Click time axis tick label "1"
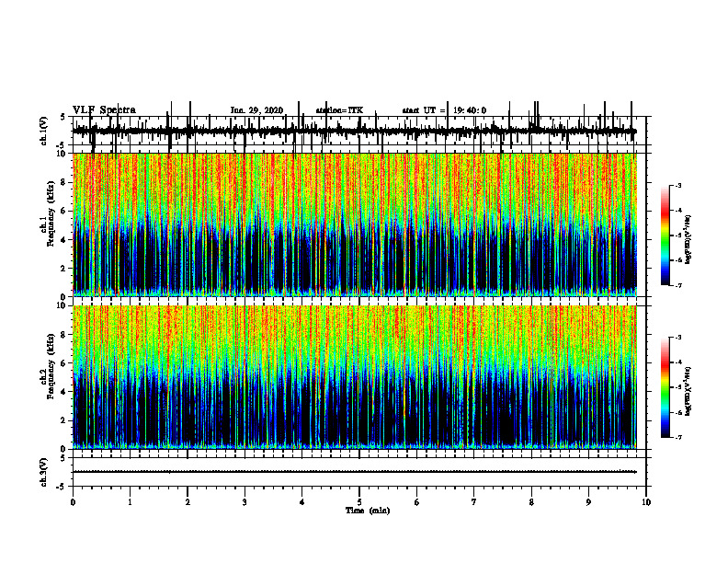 click(130, 502)
